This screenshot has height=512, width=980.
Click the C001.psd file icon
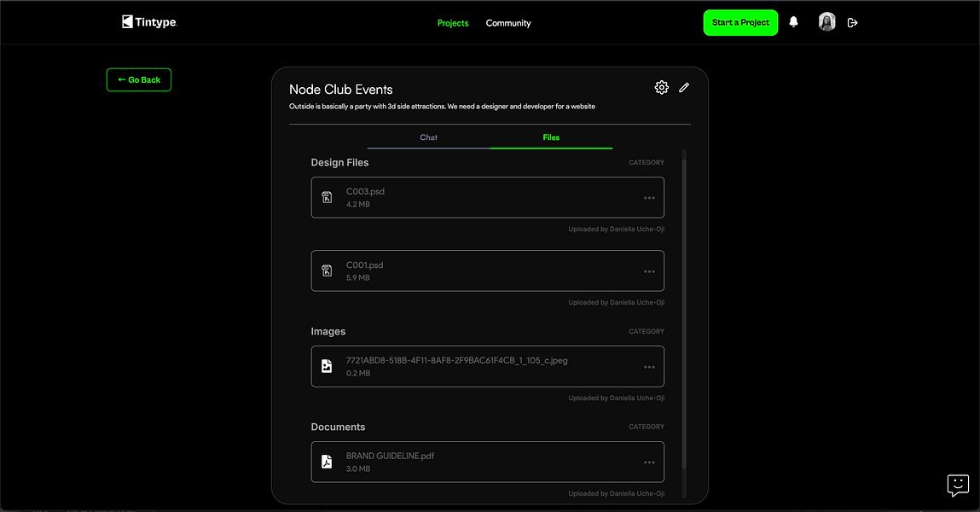(327, 271)
